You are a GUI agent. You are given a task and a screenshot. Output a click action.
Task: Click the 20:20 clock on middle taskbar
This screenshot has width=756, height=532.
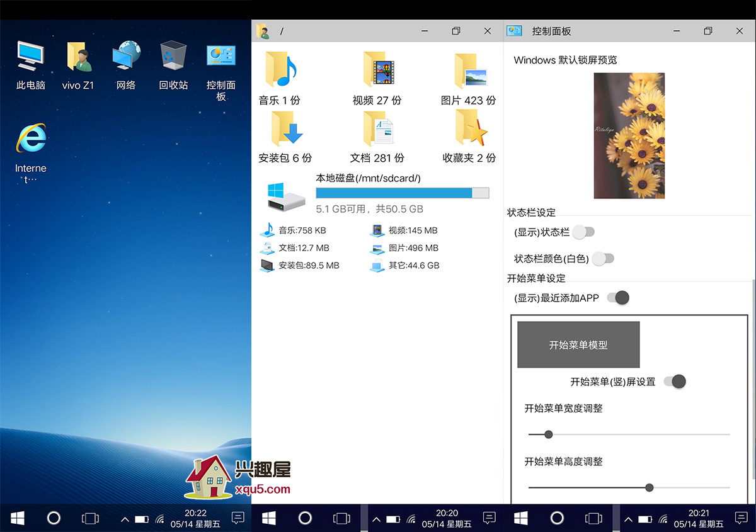click(x=447, y=518)
